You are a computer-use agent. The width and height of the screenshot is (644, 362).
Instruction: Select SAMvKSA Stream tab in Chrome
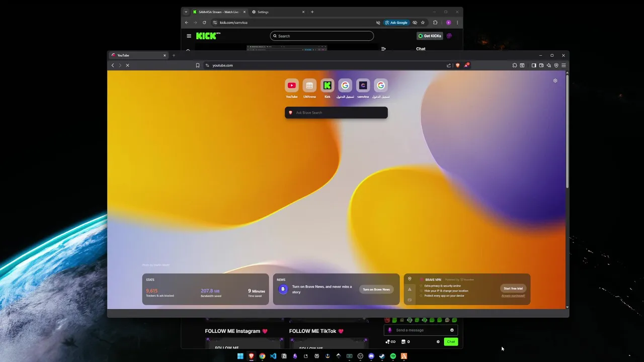click(x=218, y=12)
